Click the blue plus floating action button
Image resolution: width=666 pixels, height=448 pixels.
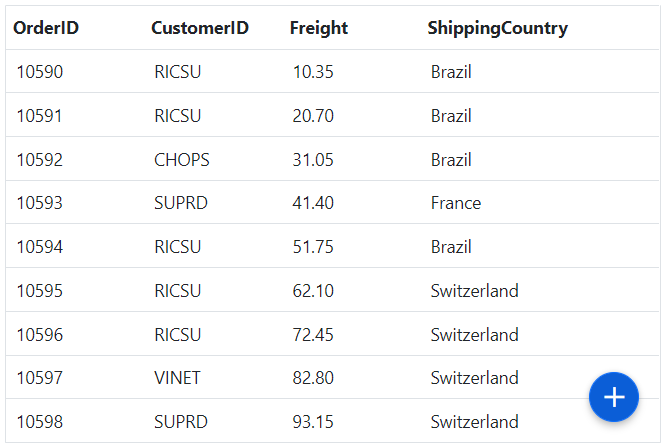coord(613,397)
